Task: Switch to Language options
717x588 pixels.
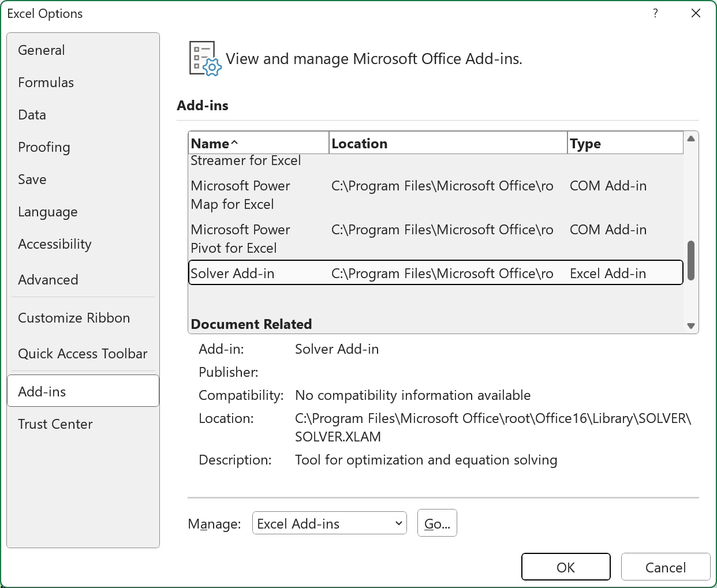Action: tap(83, 212)
